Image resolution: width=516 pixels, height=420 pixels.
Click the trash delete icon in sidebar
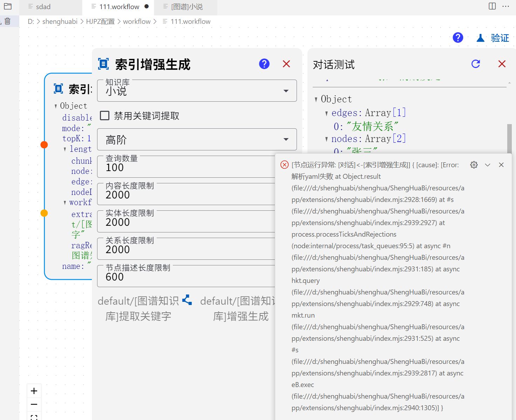click(x=7, y=21)
